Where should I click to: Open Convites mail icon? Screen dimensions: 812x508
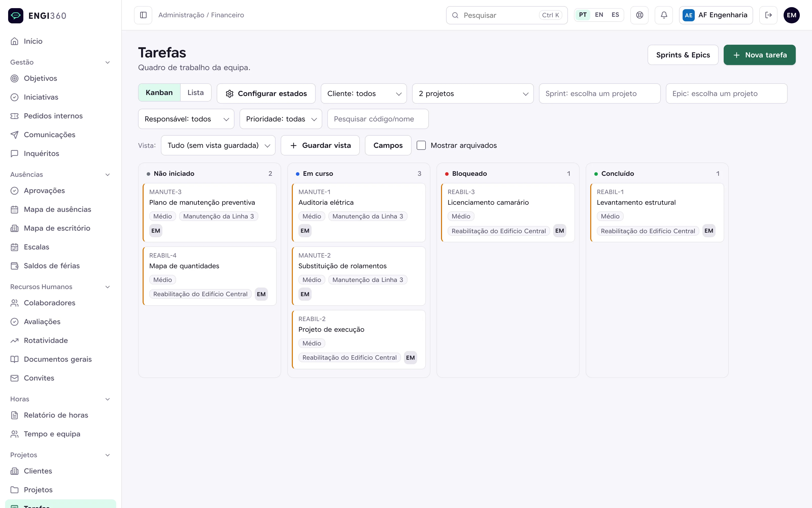(x=14, y=378)
